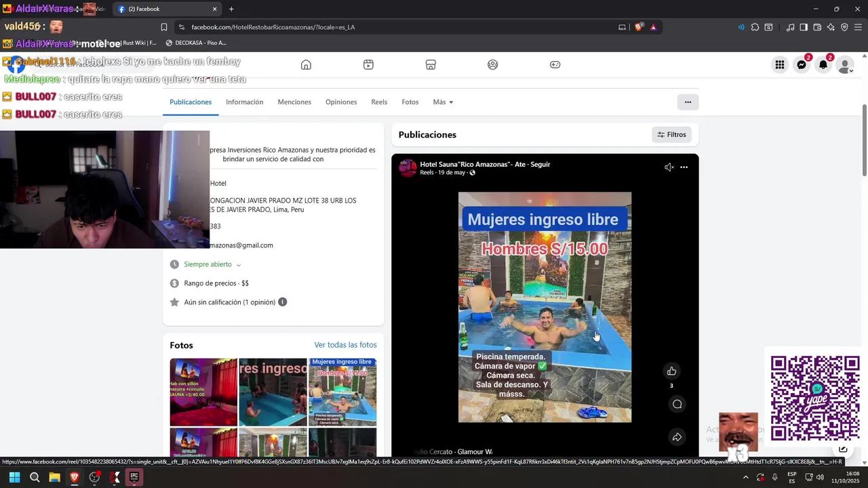The image size is (868, 488).
Task: Open the Facebook menu grid icon
Action: point(780,65)
